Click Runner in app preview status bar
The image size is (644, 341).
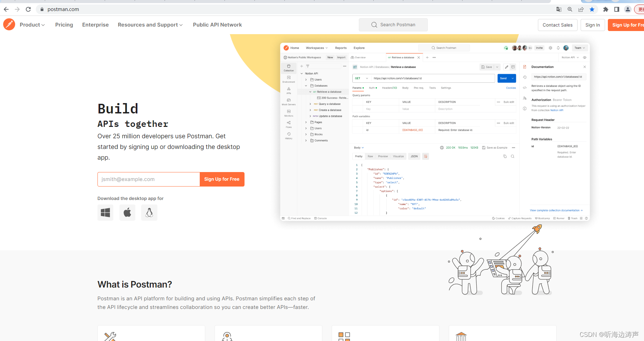(559, 218)
